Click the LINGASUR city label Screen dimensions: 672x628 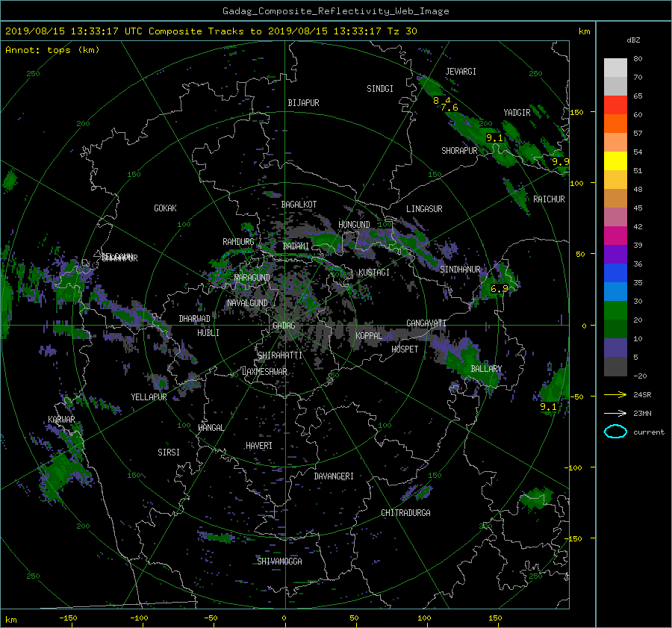(424, 209)
